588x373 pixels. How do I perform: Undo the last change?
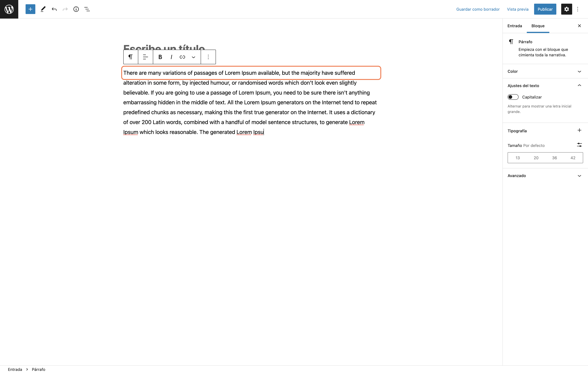point(54,9)
